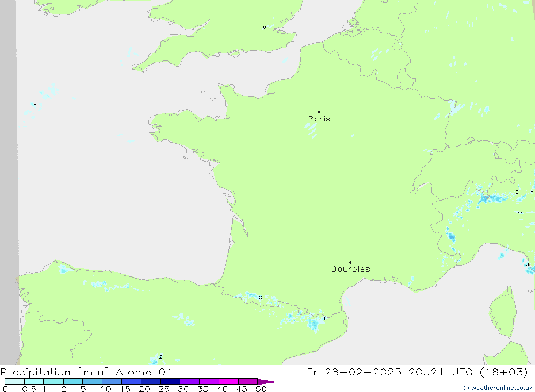This screenshot has width=535, height=392.
Task: Click the 1 mm value near eastern Pyrenees
Action: coord(324,318)
